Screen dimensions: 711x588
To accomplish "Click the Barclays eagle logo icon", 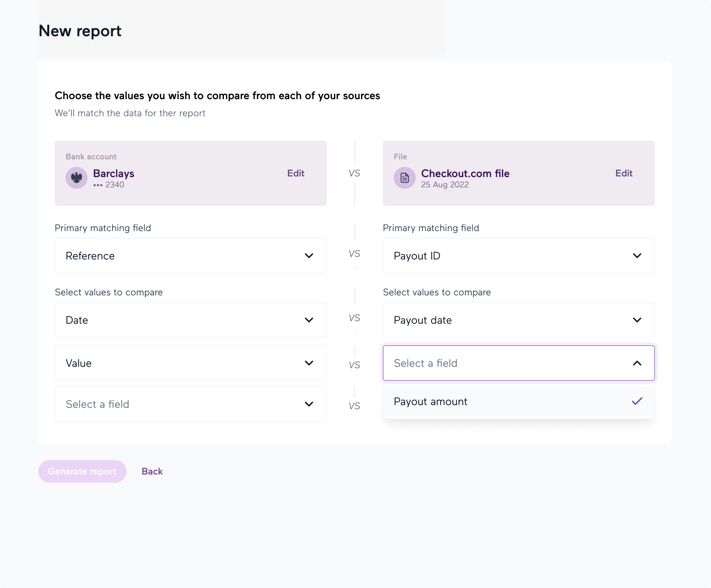I will [76, 177].
